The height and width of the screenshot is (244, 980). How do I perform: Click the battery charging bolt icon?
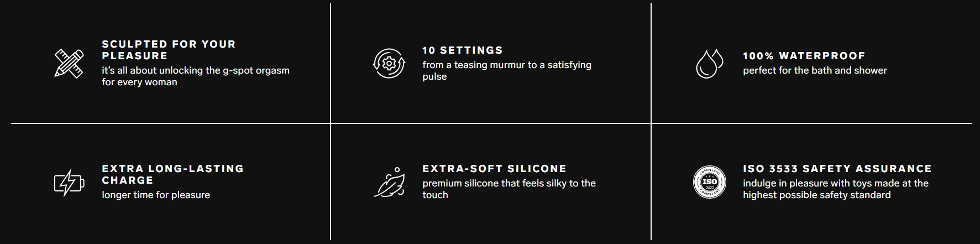point(69,183)
